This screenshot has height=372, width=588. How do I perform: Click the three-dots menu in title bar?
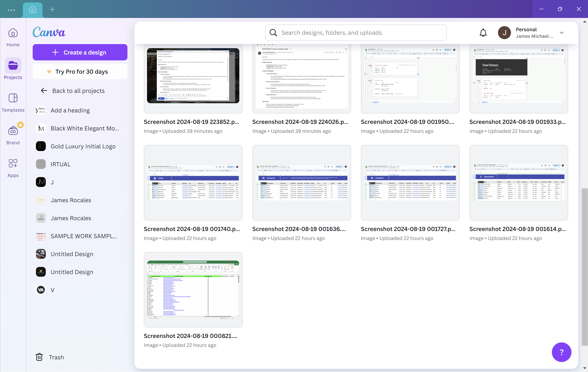point(11,10)
